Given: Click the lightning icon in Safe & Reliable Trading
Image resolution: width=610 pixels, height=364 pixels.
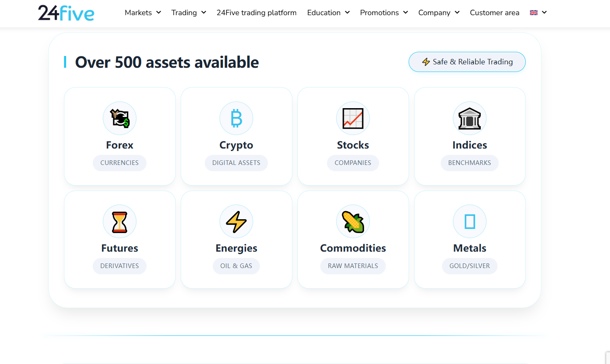Looking at the screenshot, I should pyautogui.click(x=426, y=62).
